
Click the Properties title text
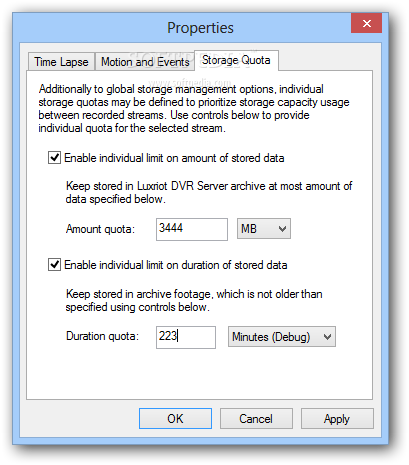pyautogui.click(x=200, y=28)
